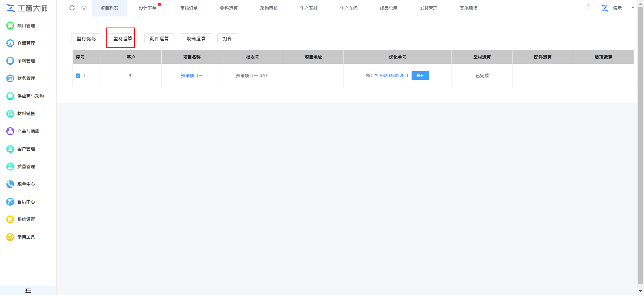Open the 预录项目一 project link
This screenshot has width=644, height=295.
pyautogui.click(x=192, y=76)
